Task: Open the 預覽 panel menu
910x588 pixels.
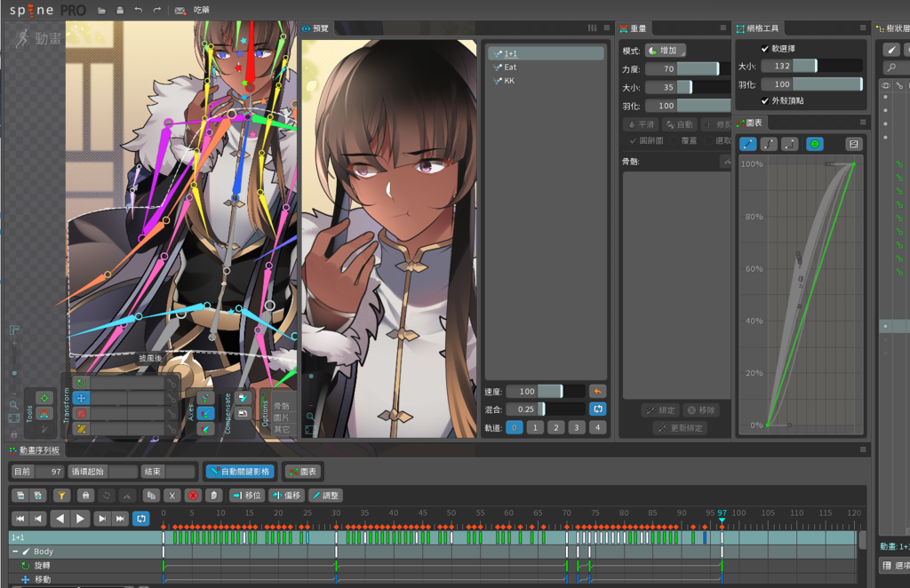Action: (606, 28)
